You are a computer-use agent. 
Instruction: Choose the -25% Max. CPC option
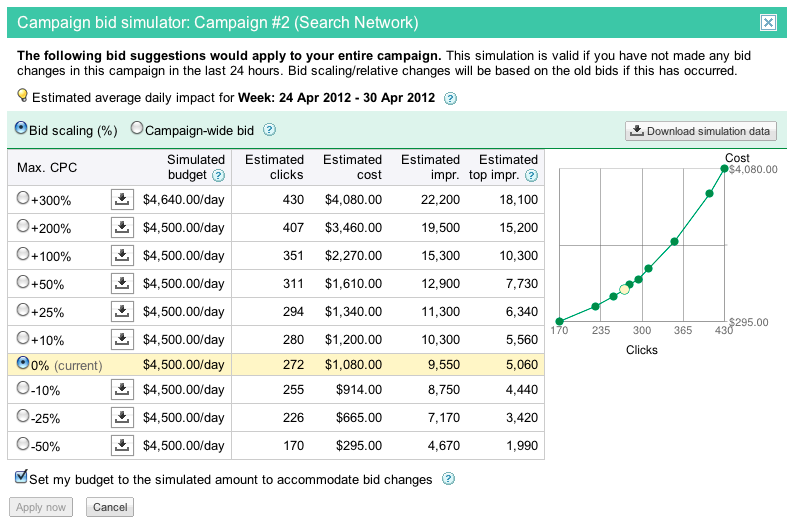point(23,419)
